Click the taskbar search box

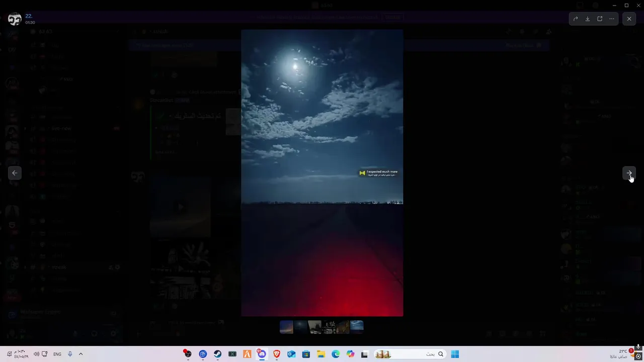(x=410, y=354)
